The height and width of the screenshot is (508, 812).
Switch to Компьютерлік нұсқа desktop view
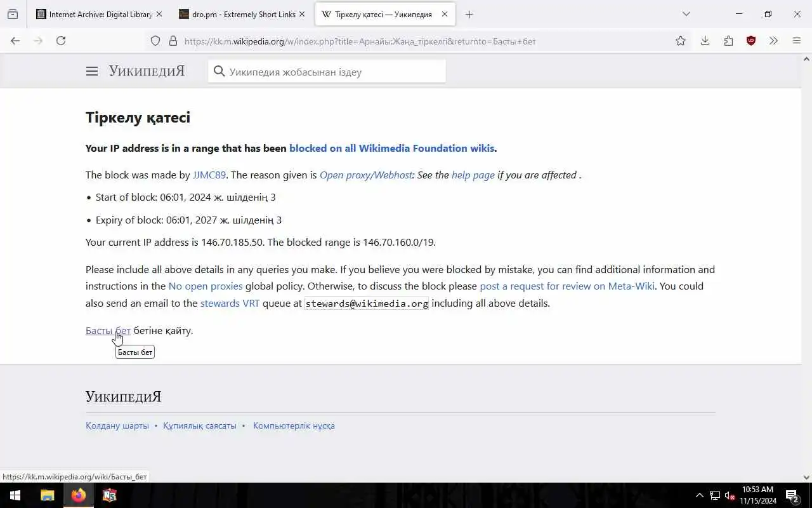coord(294,425)
